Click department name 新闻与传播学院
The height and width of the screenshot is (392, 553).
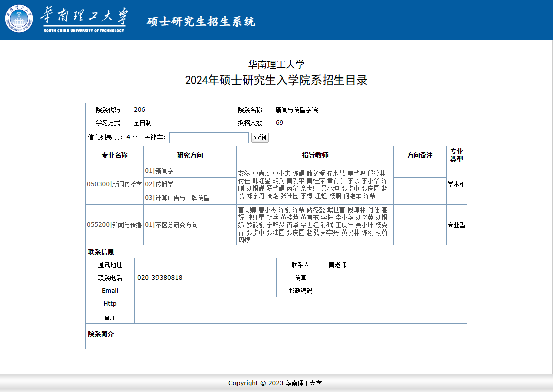pos(296,110)
